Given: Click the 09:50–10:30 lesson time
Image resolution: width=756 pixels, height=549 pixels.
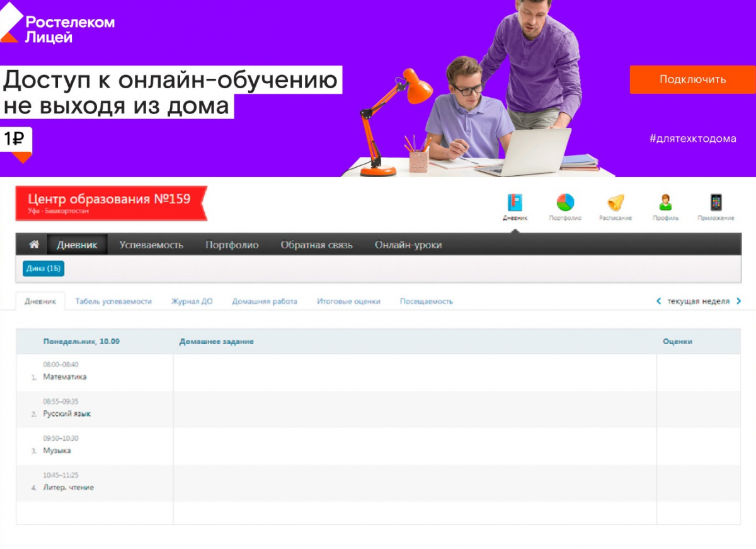Looking at the screenshot, I should [x=60, y=438].
